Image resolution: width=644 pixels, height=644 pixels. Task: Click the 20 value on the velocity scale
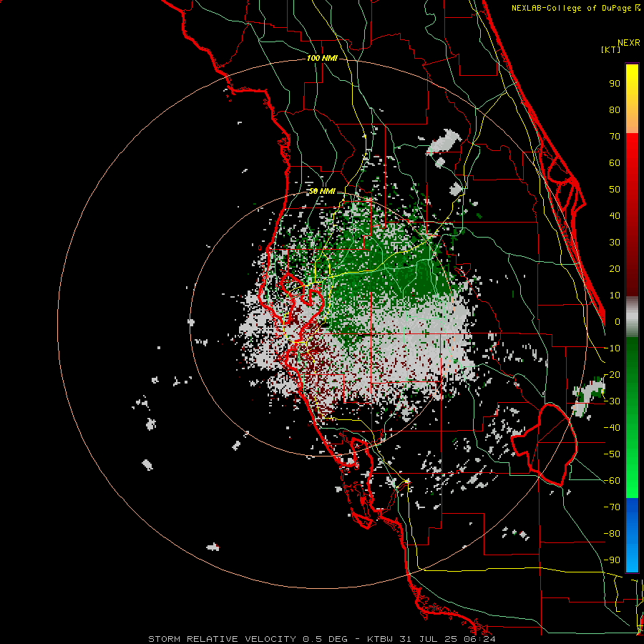(x=615, y=269)
